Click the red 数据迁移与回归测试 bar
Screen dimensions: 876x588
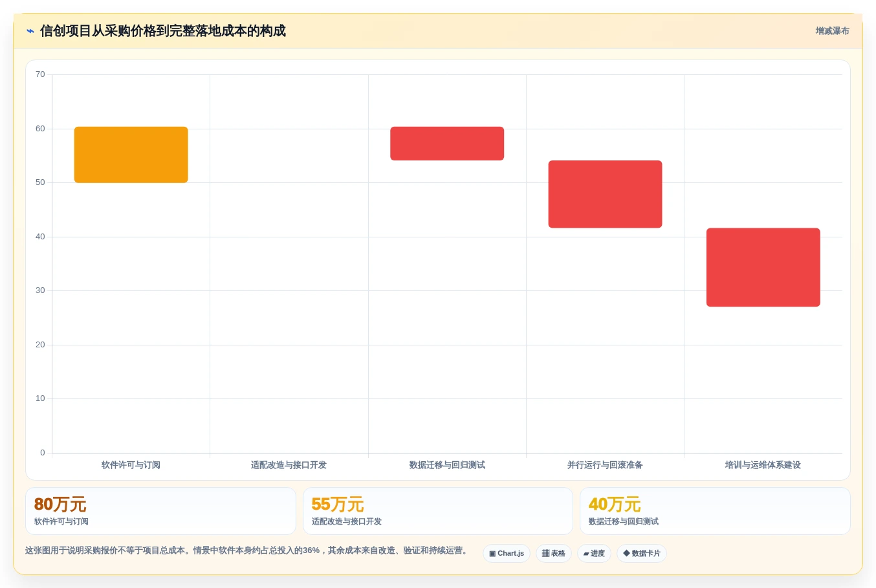tap(447, 144)
